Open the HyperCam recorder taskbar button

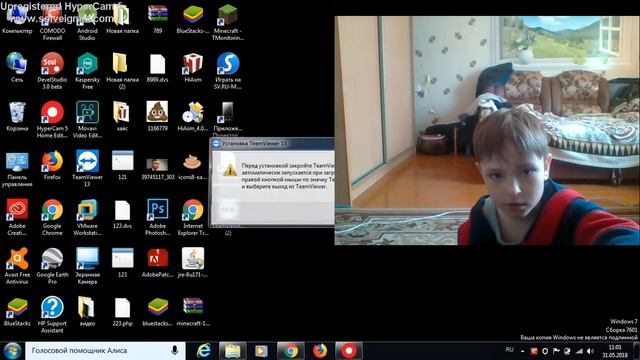tap(349, 351)
